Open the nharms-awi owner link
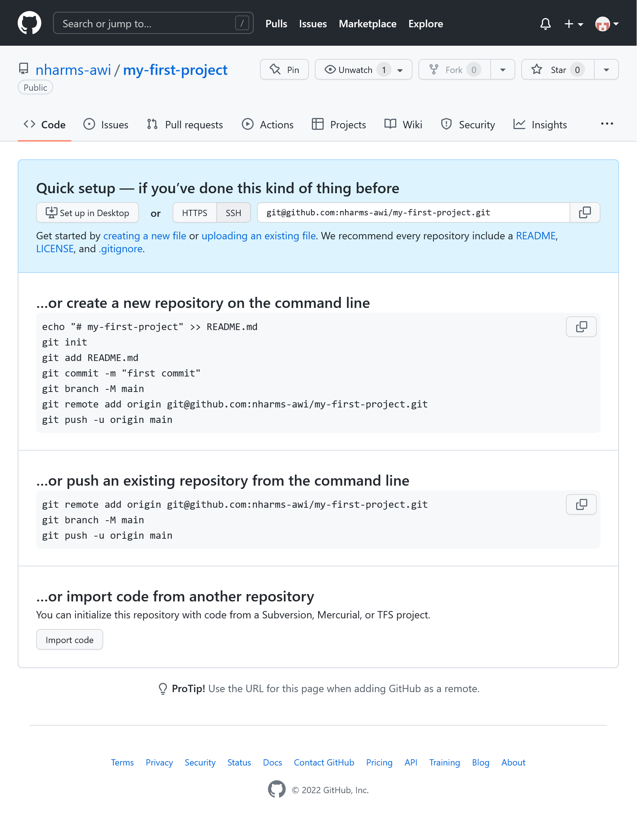The height and width of the screenshot is (840, 637). point(73,70)
